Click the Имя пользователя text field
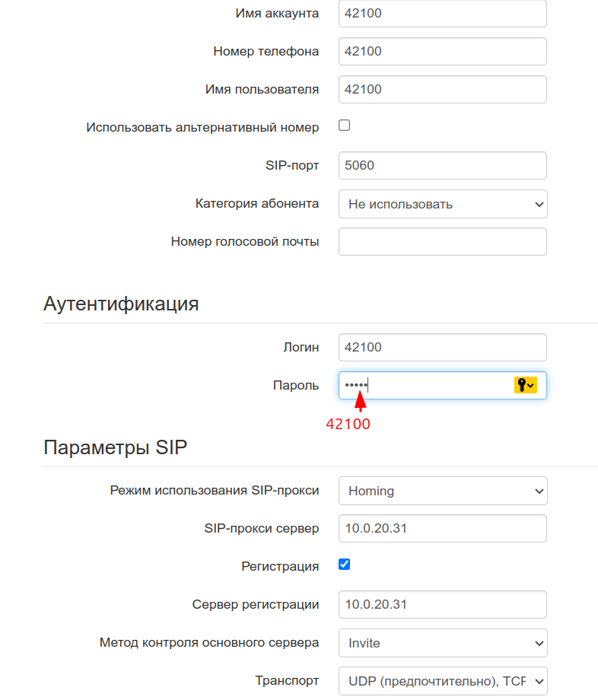598x700 pixels. pos(443,90)
